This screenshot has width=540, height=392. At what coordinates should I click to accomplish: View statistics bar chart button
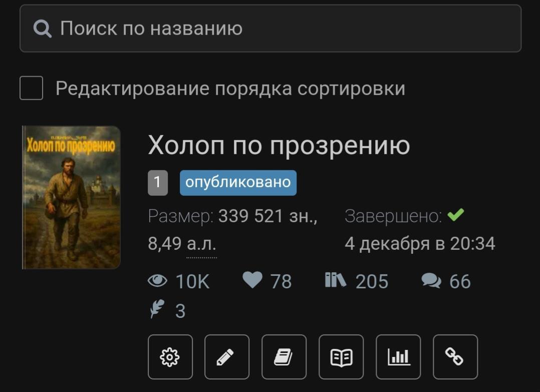point(398,357)
